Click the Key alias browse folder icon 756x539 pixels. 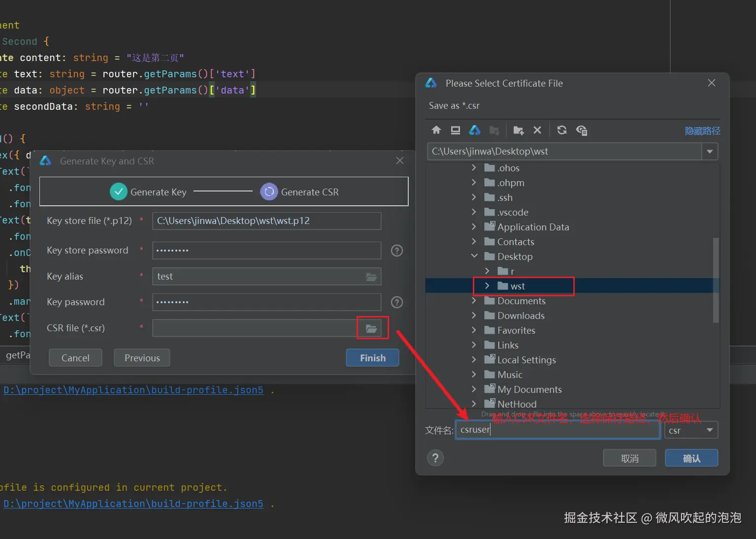(371, 277)
